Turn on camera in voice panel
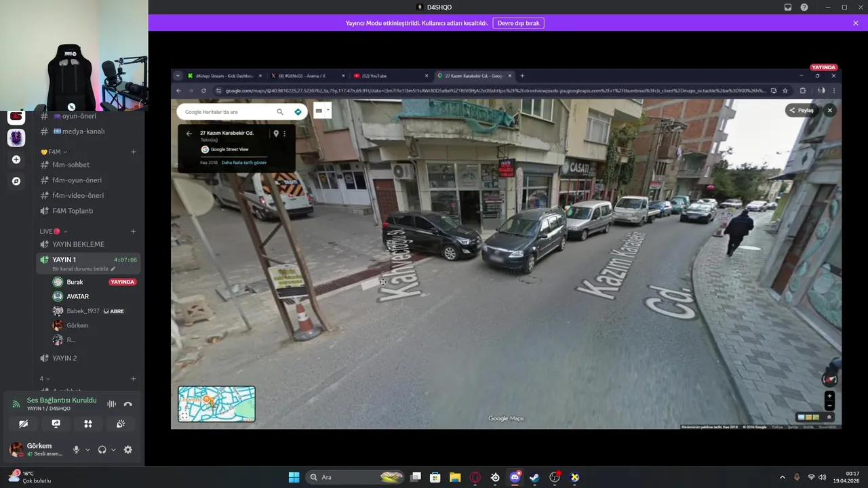This screenshot has height=488, width=868. pyautogui.click(x=24, y=424)
